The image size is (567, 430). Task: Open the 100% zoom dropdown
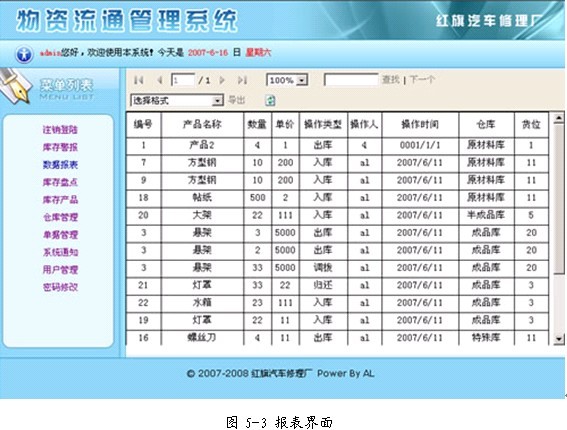(x=287, y=80)
